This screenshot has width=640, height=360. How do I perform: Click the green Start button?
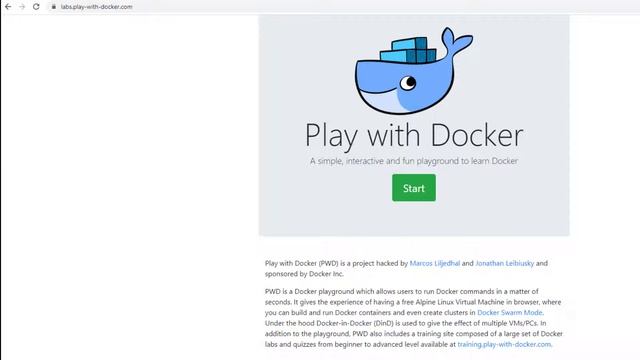[x=414, y=188]
